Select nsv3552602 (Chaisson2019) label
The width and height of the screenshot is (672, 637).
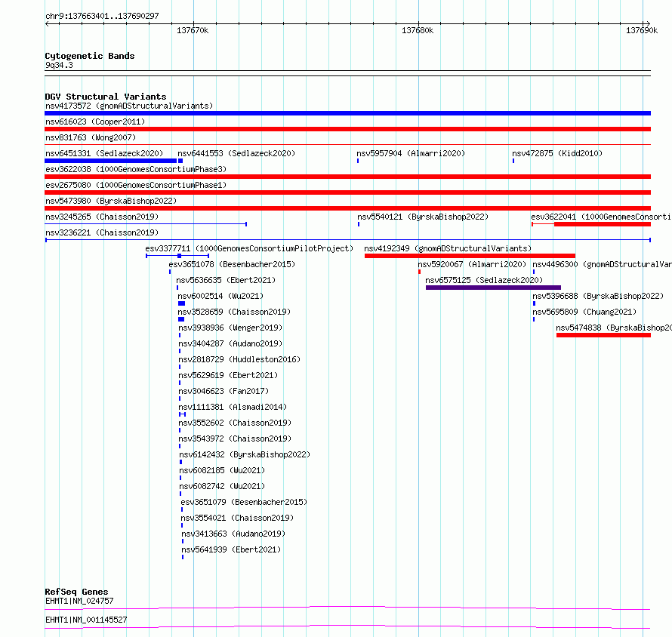[x=235, y=423]
